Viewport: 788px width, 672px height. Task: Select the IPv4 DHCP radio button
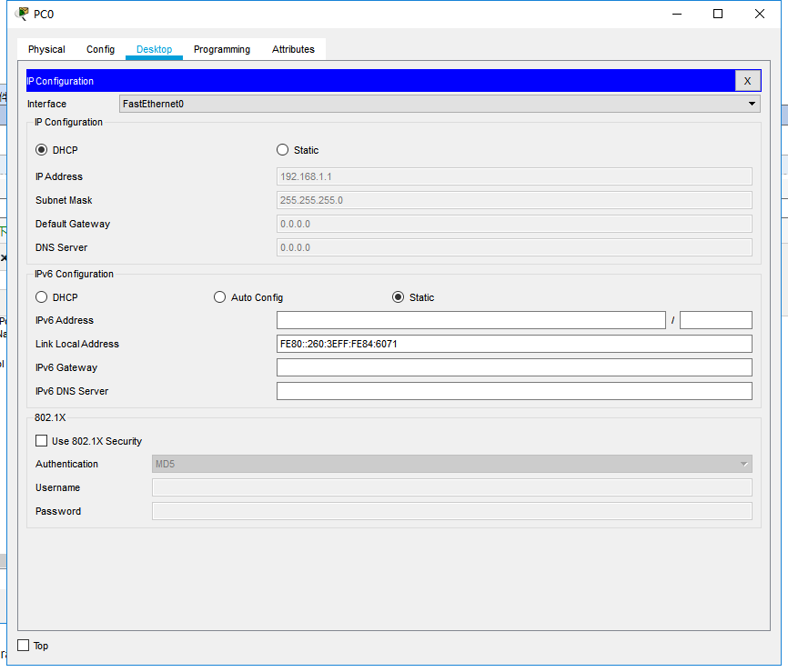[x=42, y=150]
